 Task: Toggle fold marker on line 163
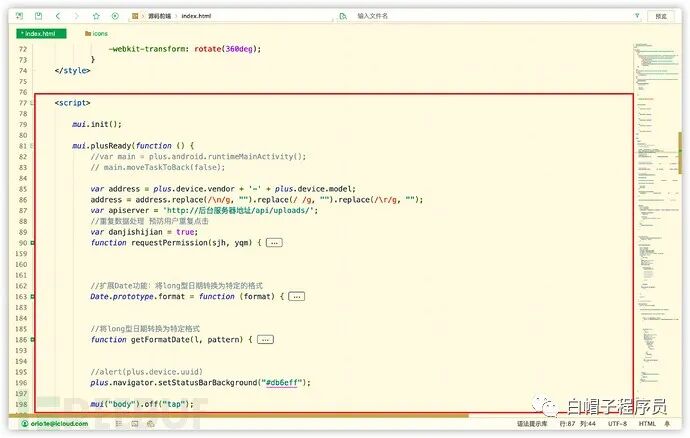click(33, 297)
